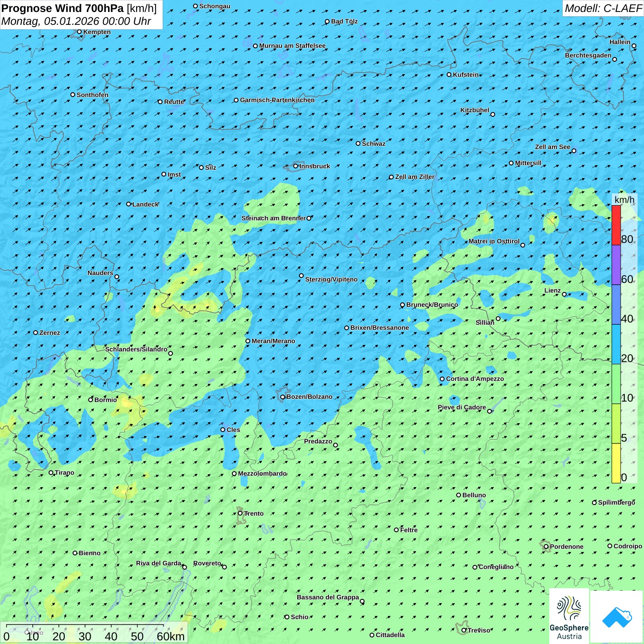Click the Belluno city label
The height and width of the screenshot is (644, 644).
(x=474, y=495)
